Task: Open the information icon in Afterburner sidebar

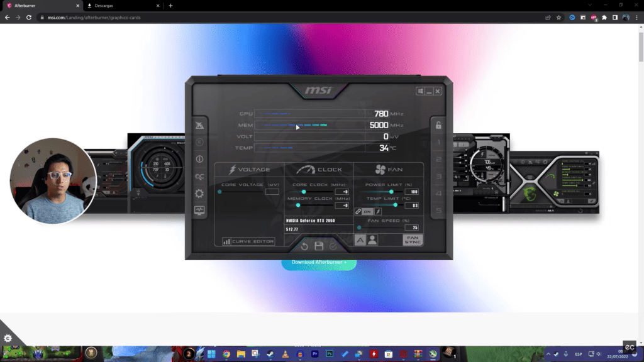Action: [199, 159]
